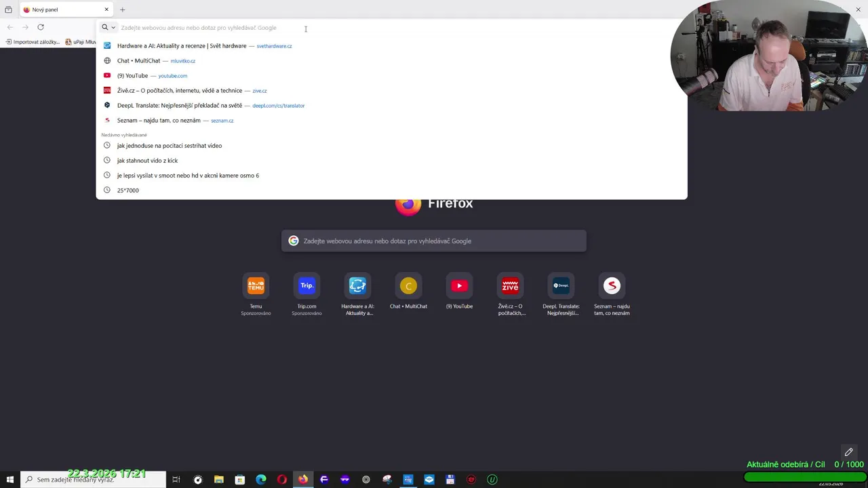Click the floppy disk taskbar icon
The width and height of the screenshot is (868, 488).
point(450,480)
